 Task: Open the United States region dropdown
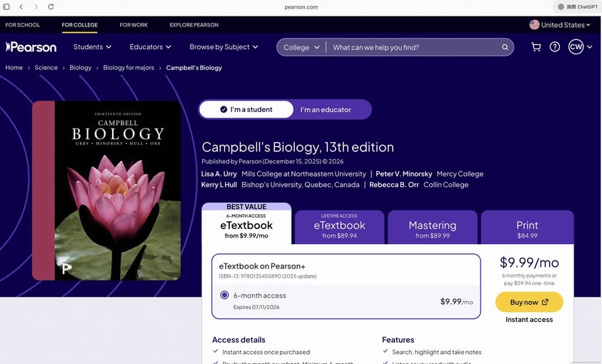[560, 25]
